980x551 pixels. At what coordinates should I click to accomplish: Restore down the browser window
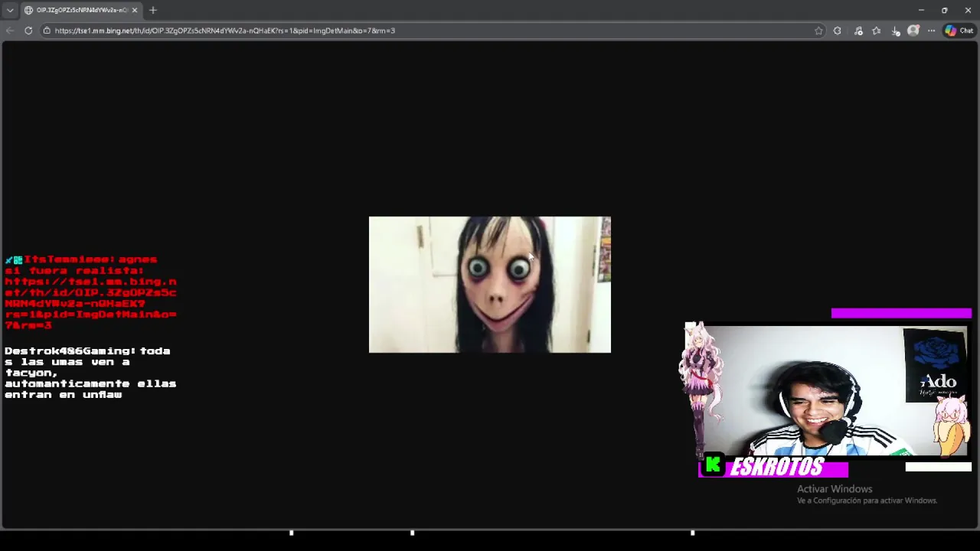pyautogui.click(x=945, y=10)
